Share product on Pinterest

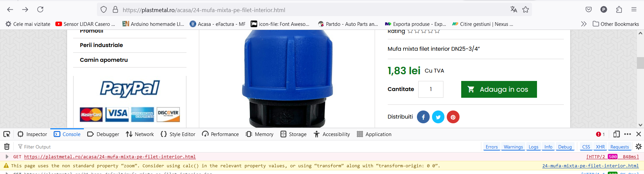453,117
